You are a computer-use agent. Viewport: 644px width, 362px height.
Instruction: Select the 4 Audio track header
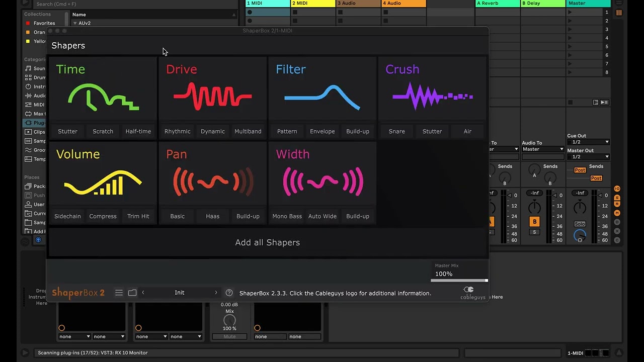(404, 4)
